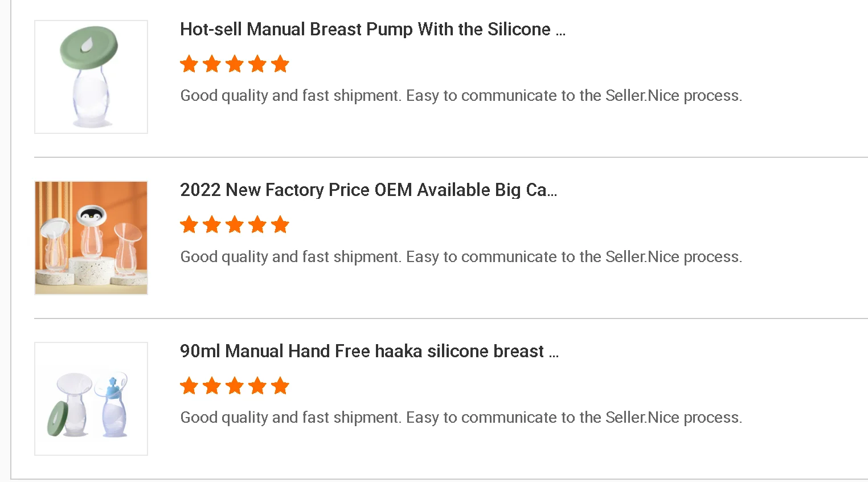
Task: Click fourth star under 2022 New Factory Price
Action: [257, 224]
